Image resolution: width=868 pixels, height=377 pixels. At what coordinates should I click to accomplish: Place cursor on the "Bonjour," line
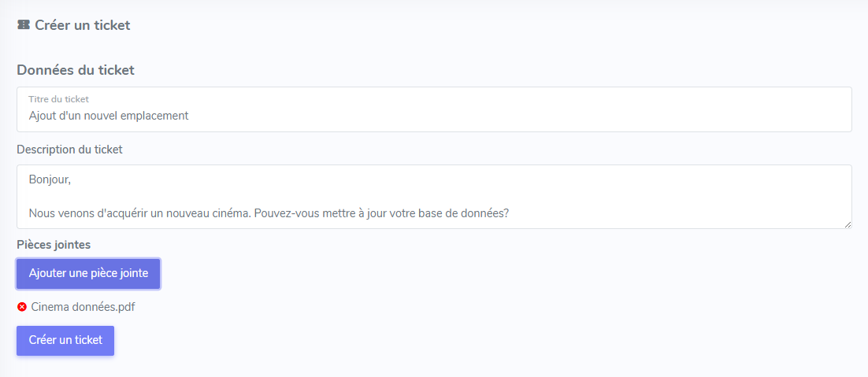50,179
